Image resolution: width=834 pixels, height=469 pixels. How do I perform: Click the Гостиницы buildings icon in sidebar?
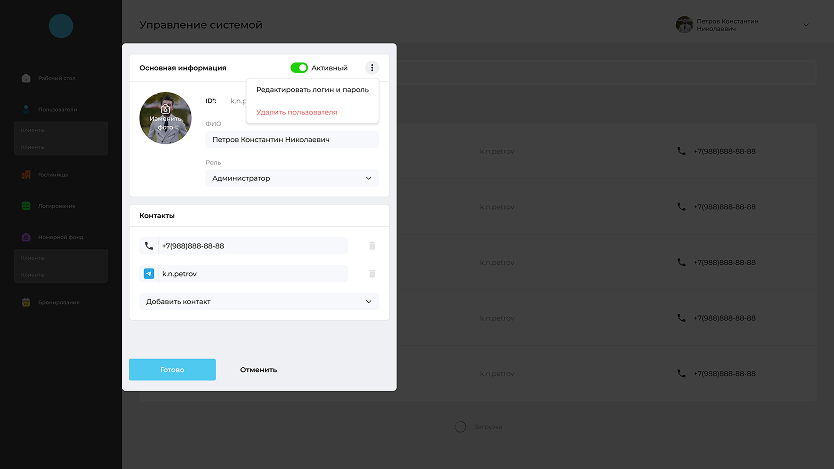coord(26,174)
